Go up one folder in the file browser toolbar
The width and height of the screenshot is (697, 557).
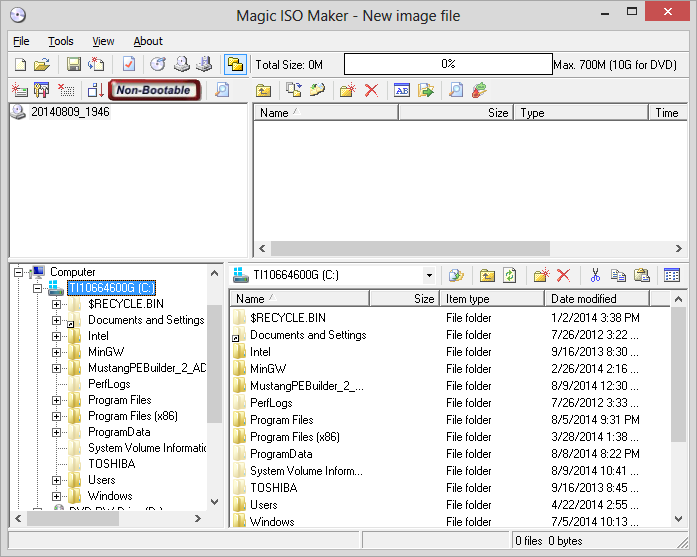(x=487, y=276)
